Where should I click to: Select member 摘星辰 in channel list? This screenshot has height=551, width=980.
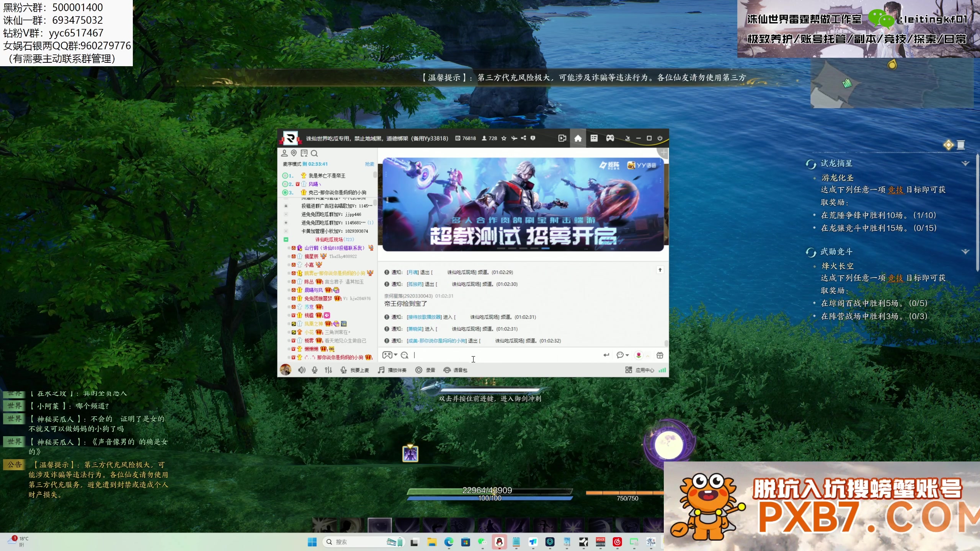point(311,256)
